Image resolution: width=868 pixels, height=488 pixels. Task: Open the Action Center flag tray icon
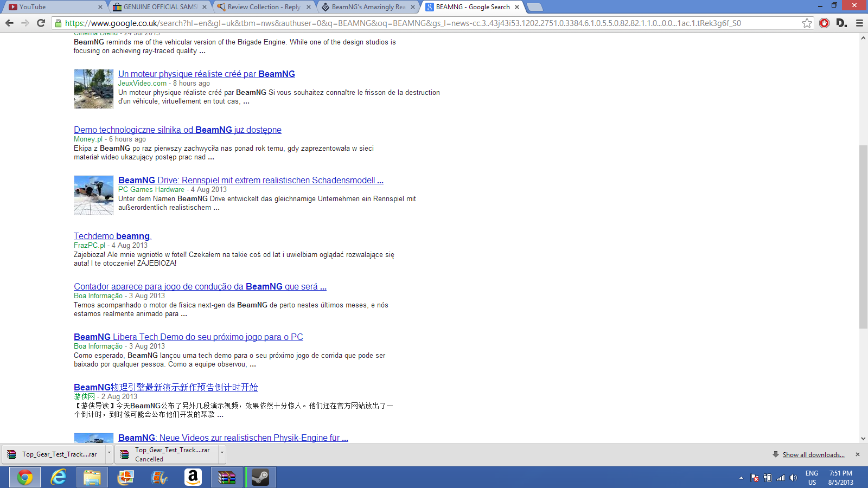tap(754, 478)
